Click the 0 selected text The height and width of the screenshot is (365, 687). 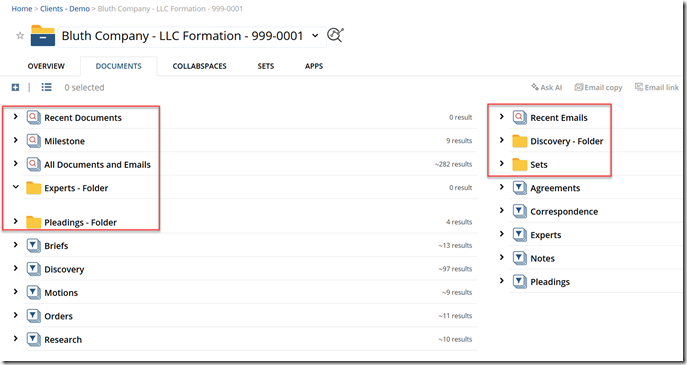click(x=84, y=88)
